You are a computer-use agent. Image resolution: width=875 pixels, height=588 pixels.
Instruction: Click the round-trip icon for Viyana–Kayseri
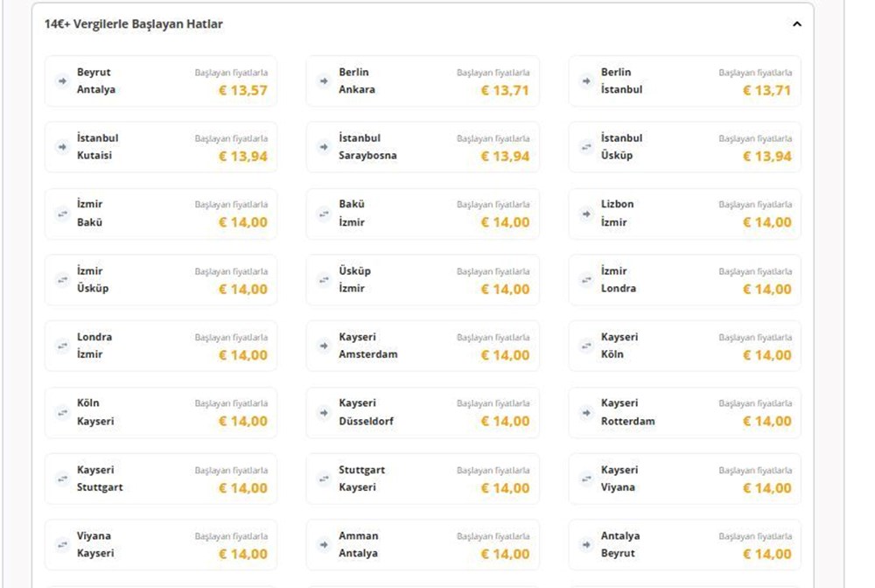(x=62, y=544)
